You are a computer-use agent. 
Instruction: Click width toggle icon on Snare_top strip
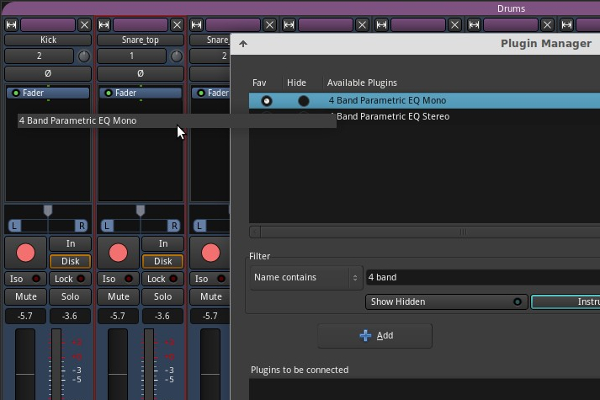click(x=104, y=25)
